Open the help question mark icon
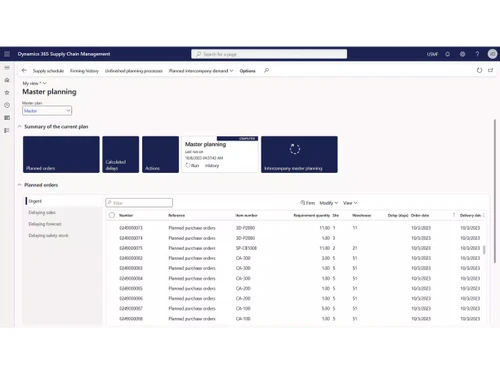This screenshot has height=375, width=500. (477, 54)
